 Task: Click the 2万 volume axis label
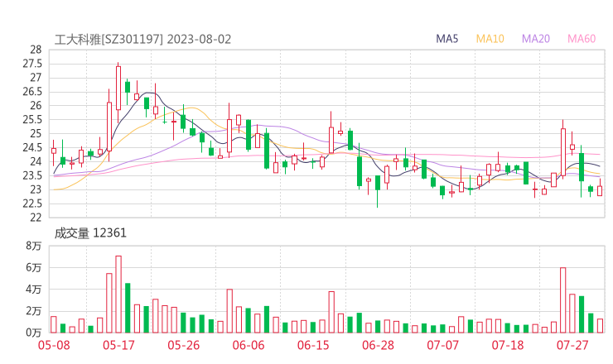pyautogui.click(x=34, y=311)
